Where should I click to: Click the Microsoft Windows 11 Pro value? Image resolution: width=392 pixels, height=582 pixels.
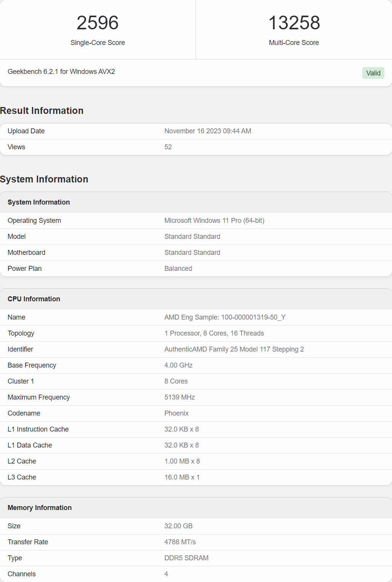[x=214, y=221]
